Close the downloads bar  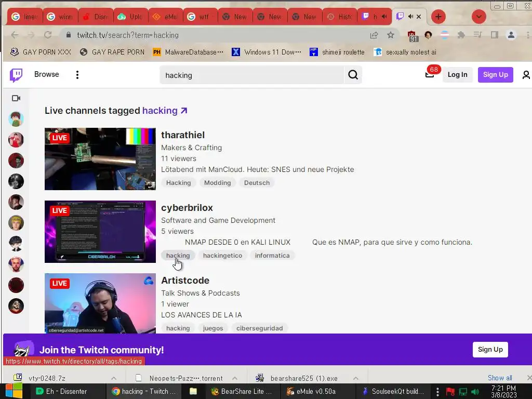pos(529,378)
